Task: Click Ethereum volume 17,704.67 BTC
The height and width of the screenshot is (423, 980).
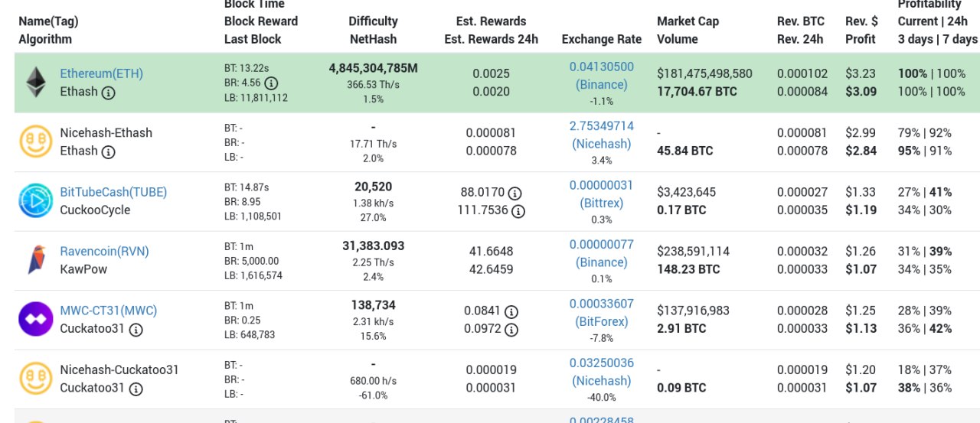Action: tap(697, 92)
